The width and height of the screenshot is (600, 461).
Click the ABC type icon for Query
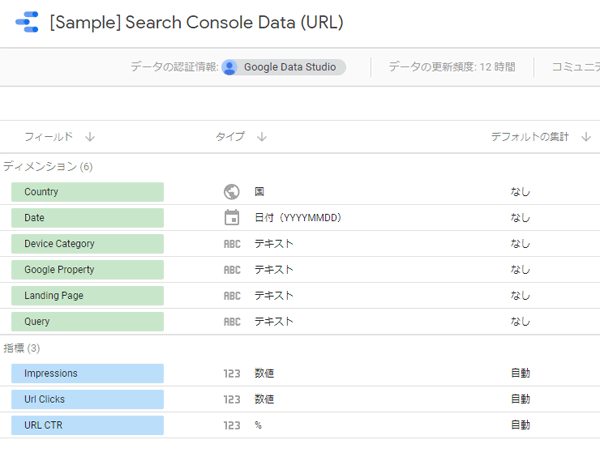pyautogui.click(x=232, y=322)
